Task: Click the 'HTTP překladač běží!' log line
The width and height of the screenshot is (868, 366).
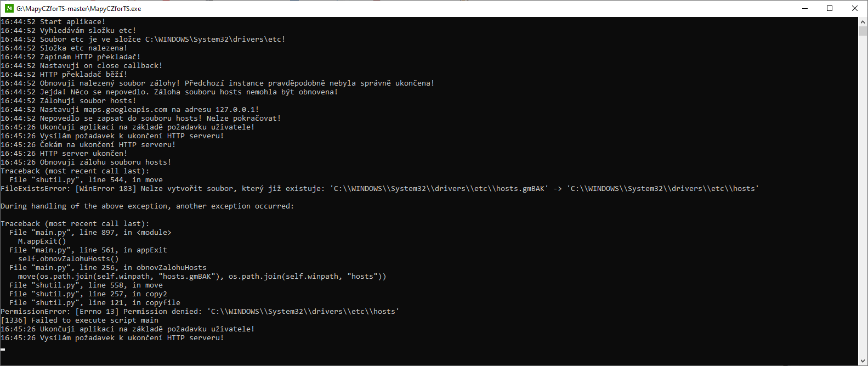Action: (x=64, y=75)
